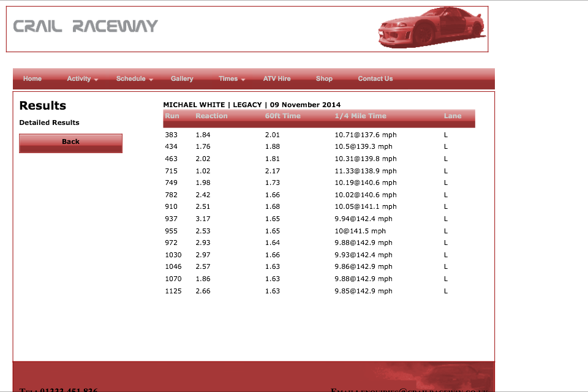This screenshot has width=588, height=392.
Task: Select run number 749
Action: tap(171, 183)
